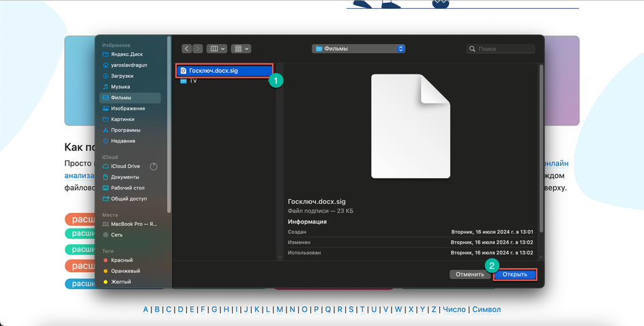Select the MacBook Pro location

(130, 224)
